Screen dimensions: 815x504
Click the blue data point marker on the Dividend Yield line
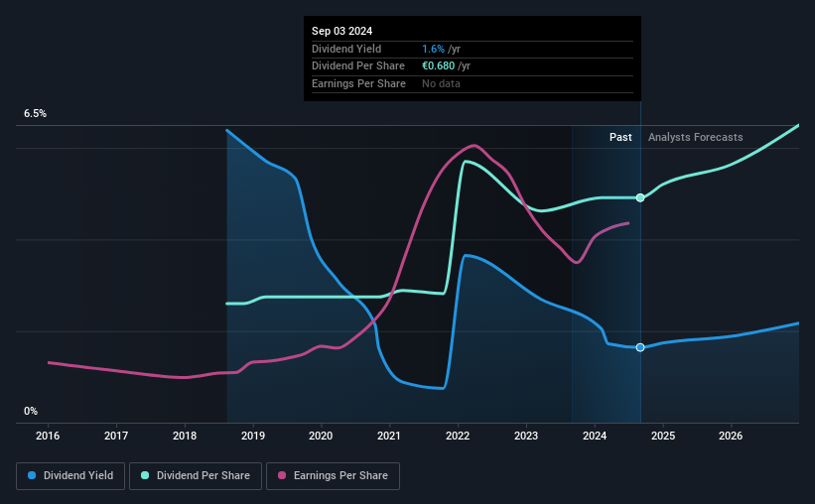point(640,347)
